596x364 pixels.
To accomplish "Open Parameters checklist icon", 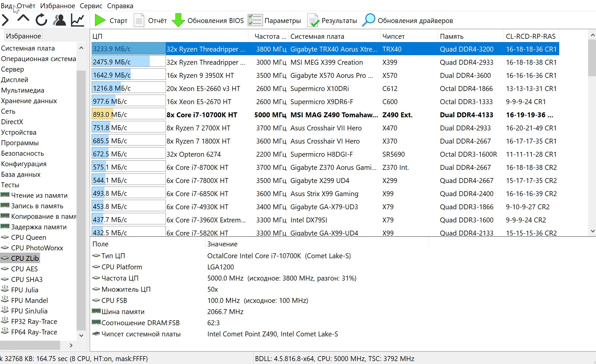I will (x=255, y=20).
